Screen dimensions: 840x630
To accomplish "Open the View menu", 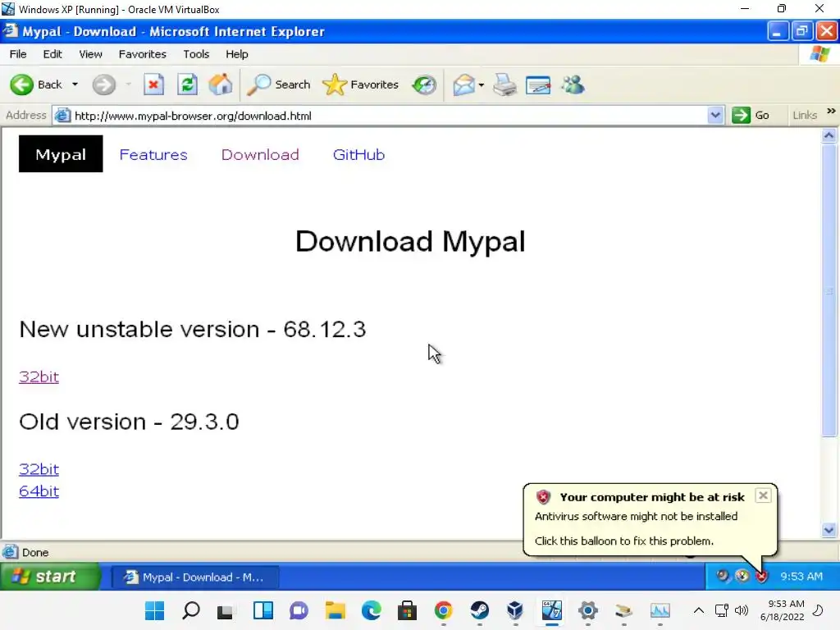I will (x=90, y=54).
